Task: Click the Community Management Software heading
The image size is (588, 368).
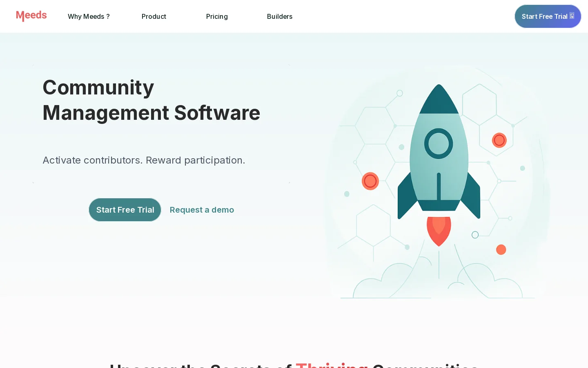Action: (x=151, y=100)
